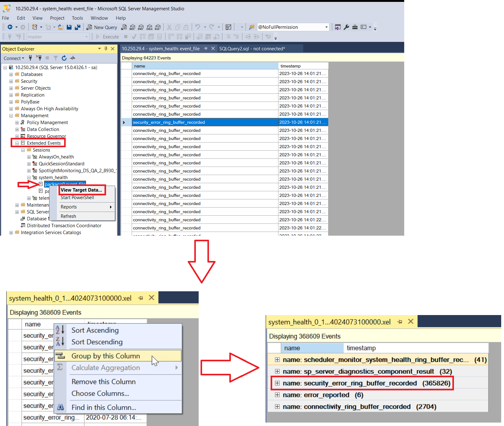This screenshot has height=426, width=504.
Task: Open the Help menu
Action: [x=121, y=18]
